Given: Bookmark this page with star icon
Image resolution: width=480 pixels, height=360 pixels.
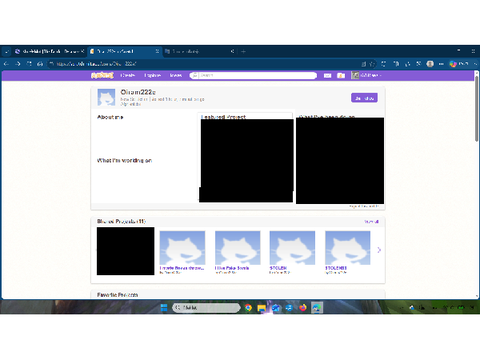Looking at the screenshot, I should [x=372, y=64].
